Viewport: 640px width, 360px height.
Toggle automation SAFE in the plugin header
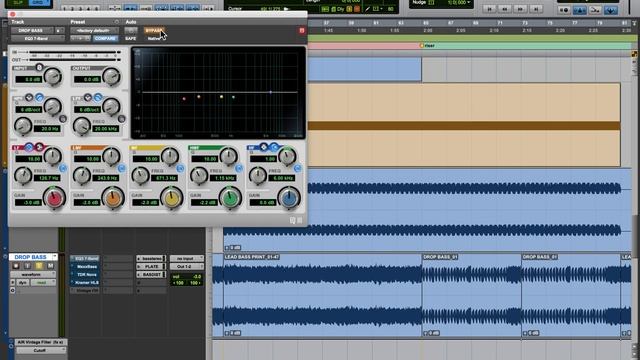[131, 38]
